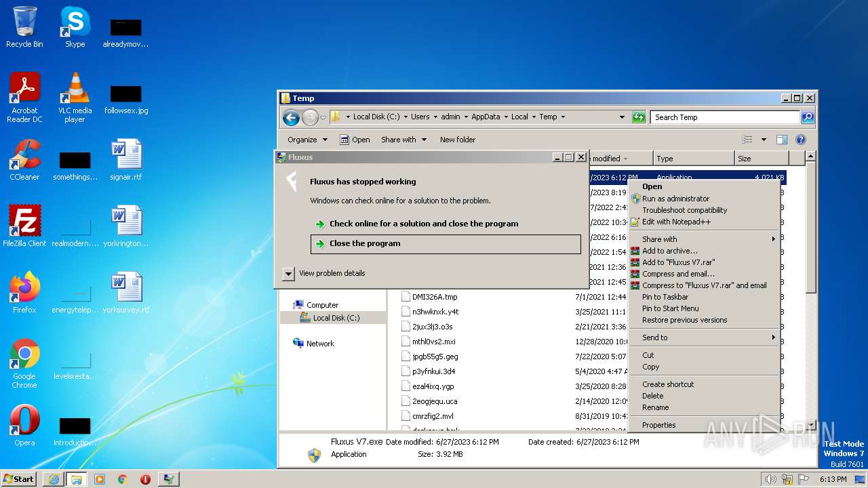Open Windows Media Player taskbar icon
This screenshot has height=488, width=868.
point(100,479)
